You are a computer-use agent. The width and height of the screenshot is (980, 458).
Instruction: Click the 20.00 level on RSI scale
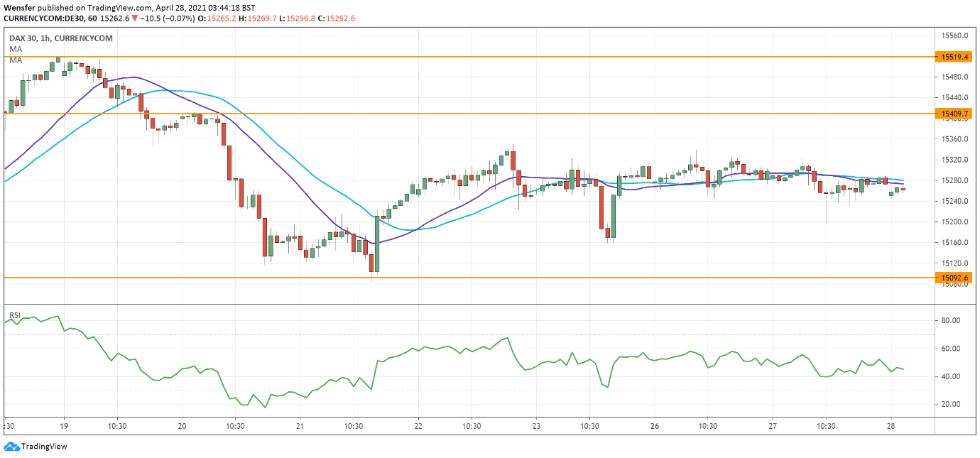[x=951, y=404]
